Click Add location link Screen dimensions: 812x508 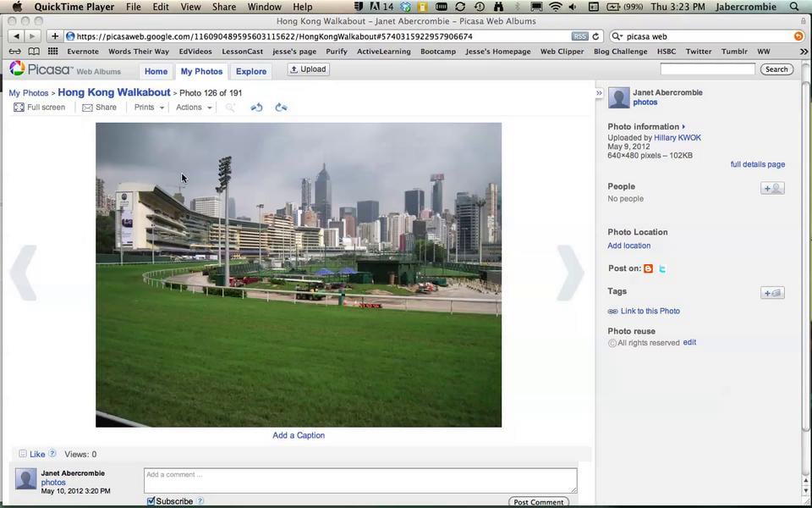pyautogui.click(x=628, y=246)
